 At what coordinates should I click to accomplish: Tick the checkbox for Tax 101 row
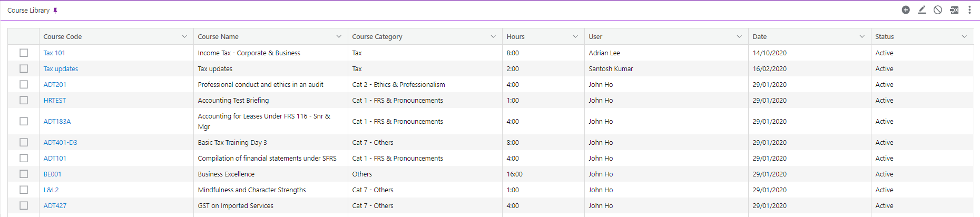pos(24,53)
